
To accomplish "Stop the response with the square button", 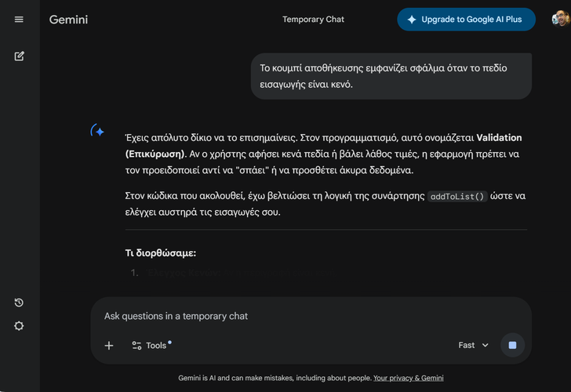I will (x=512, y=346).
